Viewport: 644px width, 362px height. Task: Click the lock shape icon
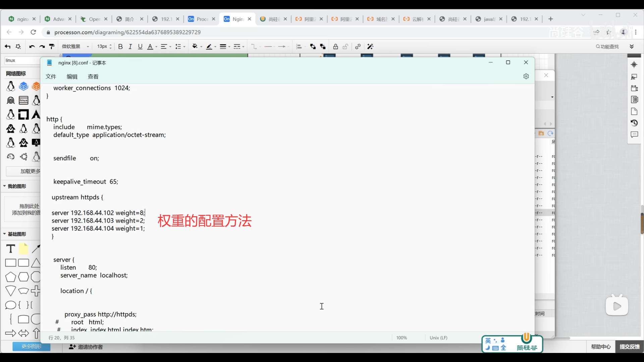[x=335, y=47]
